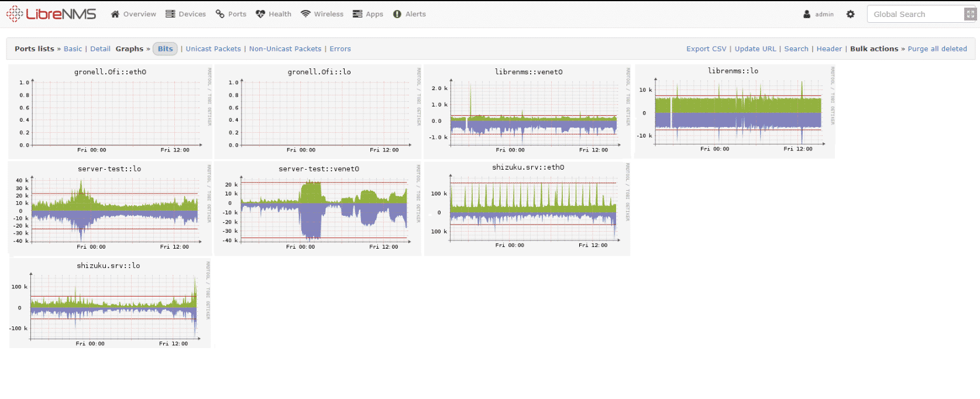Select the Bits graph type
Image resolution: width=980 pixels, height=399 pixels.
[165, 49]
